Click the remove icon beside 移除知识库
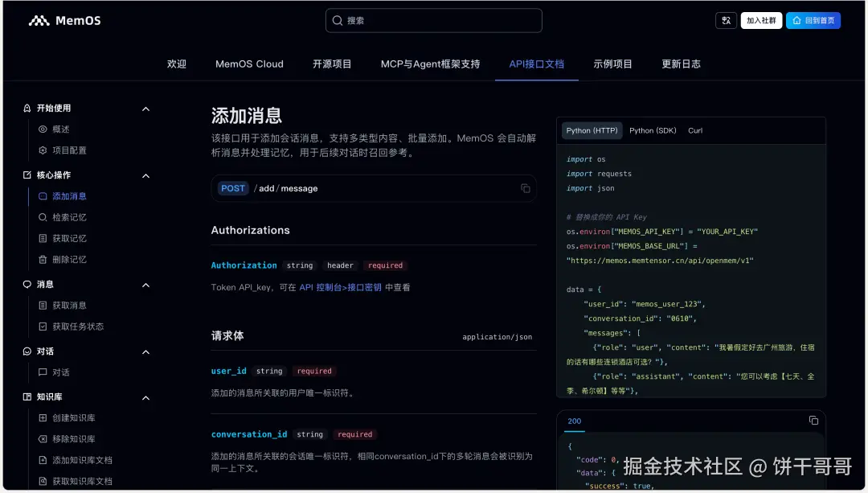 pos(43,439)
